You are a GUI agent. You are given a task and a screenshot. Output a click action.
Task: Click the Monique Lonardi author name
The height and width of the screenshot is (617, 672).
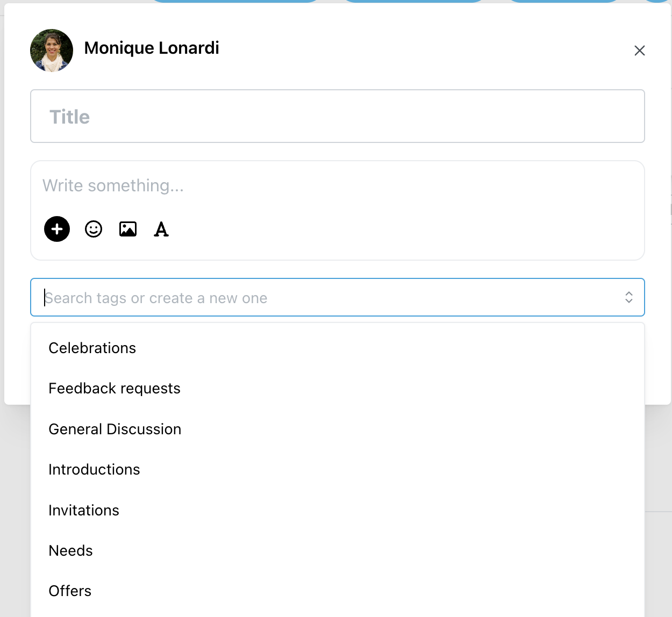pos(152,48)
